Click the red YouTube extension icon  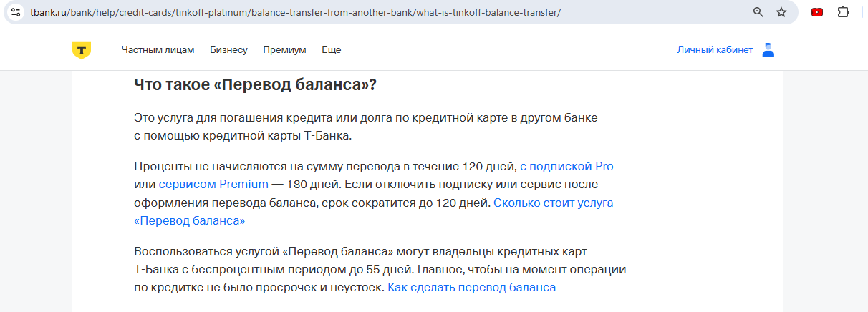coord(816,12)
